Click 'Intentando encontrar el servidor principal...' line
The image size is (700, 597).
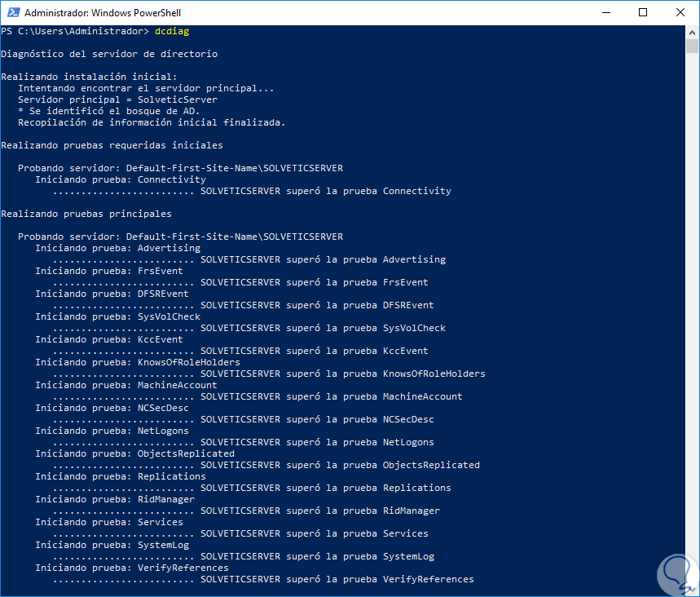146,88
